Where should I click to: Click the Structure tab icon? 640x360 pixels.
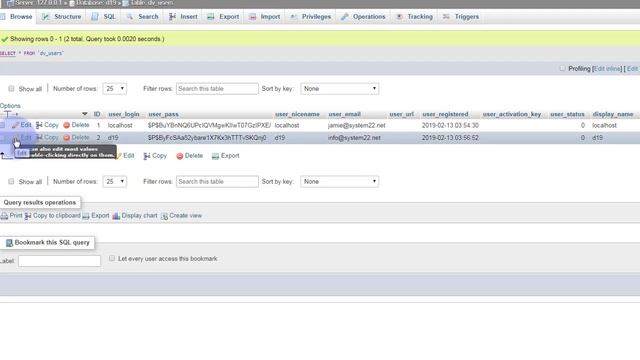click(x=46, y=17)
